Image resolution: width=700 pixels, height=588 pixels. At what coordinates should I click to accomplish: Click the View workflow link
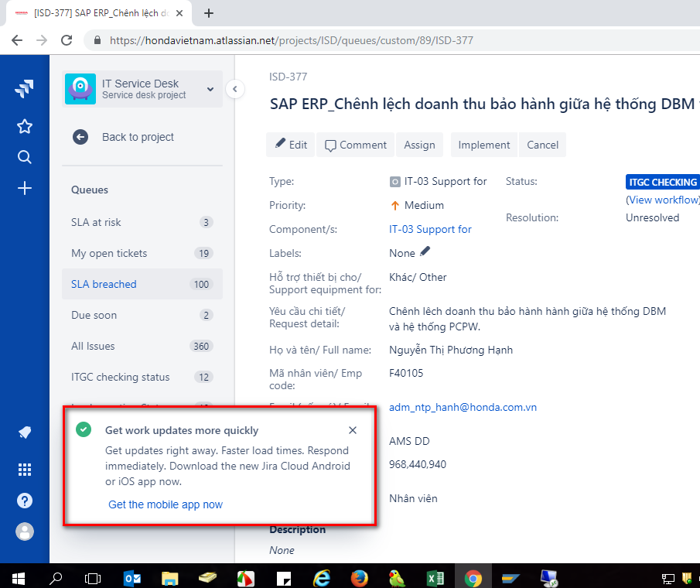tap(663, 200)
